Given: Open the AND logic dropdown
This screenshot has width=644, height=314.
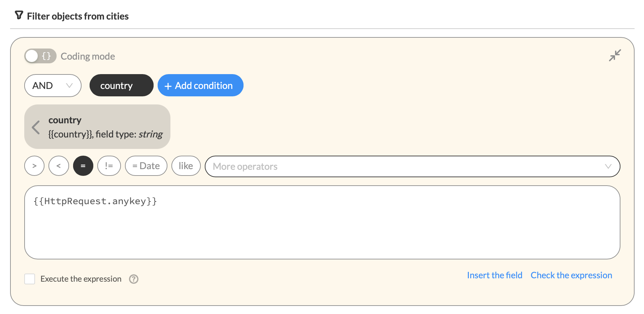Looking at the screenshot, I should pyautogui.click(x=53, y=86).
